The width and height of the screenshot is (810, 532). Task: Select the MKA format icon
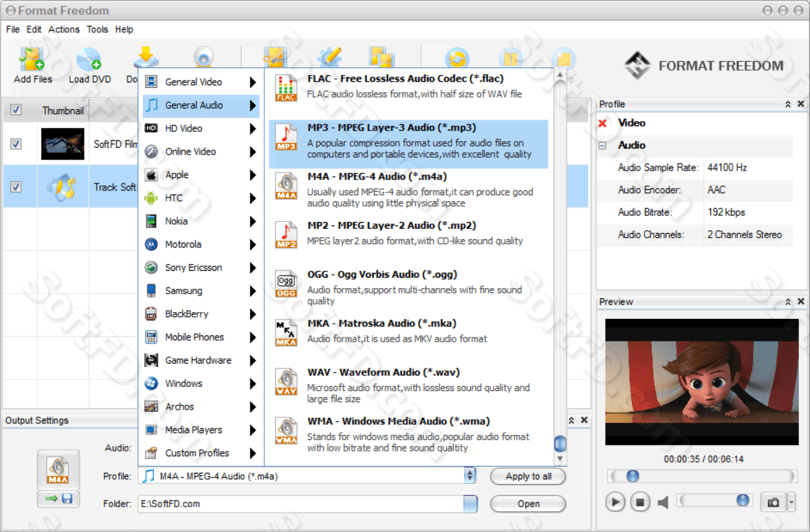point(286,333)
